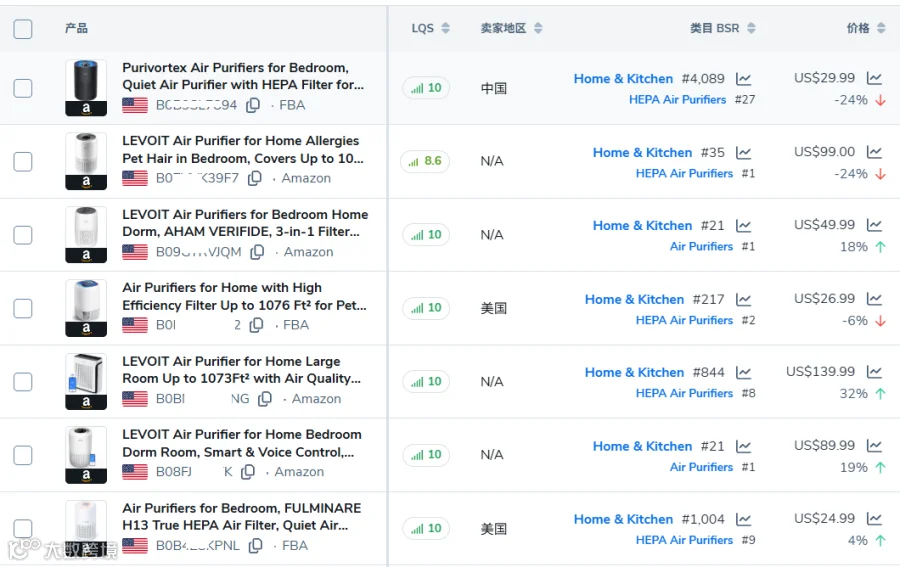Copy ASIN ending VJQM
Image resolution: width=900 pixels, height=567 pixels.
coord(258,252)
